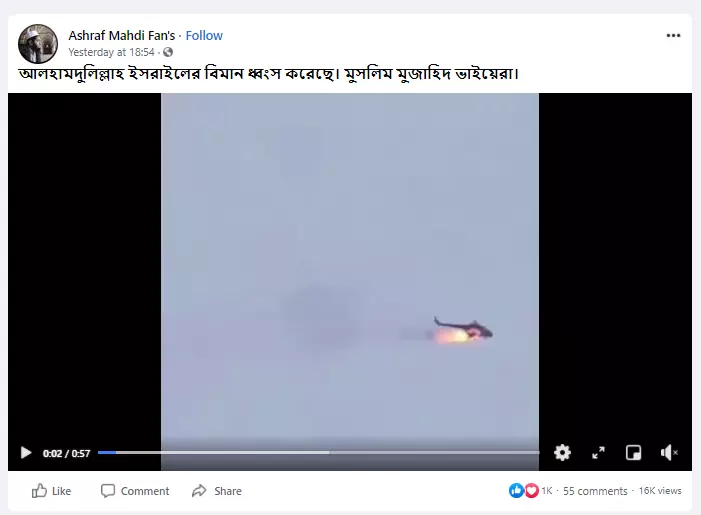Viewport: 701px width, 515px height.
Task: Seek along the video progress bar
Action: click(318, 453)
